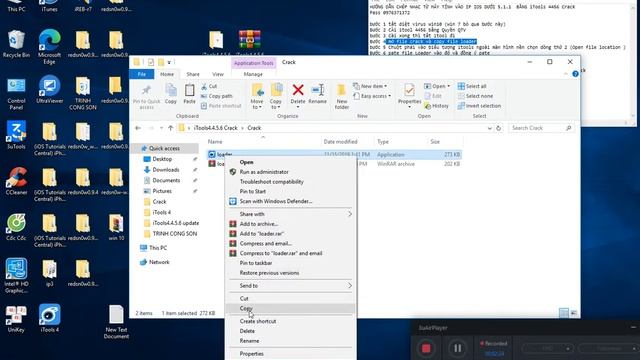
Task: Switch to the Share ribbon tab
Action: 193,74
